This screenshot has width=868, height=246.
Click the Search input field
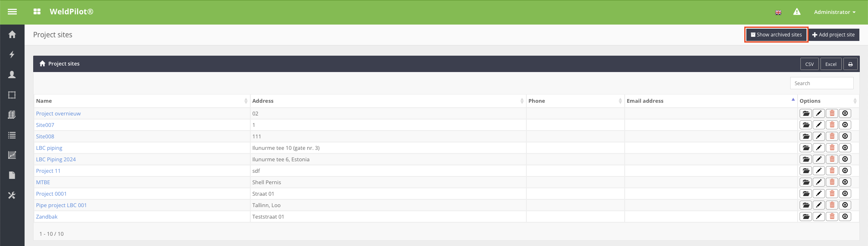pos(821,84)
